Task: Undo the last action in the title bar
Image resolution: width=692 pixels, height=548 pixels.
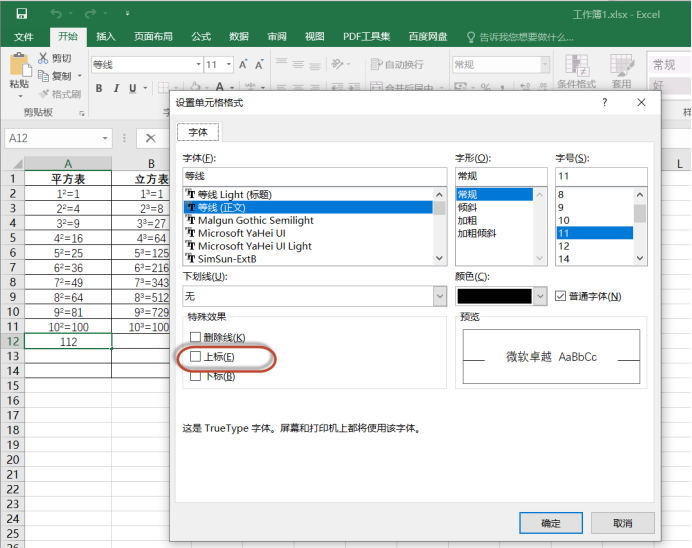Action: point(56,14)
